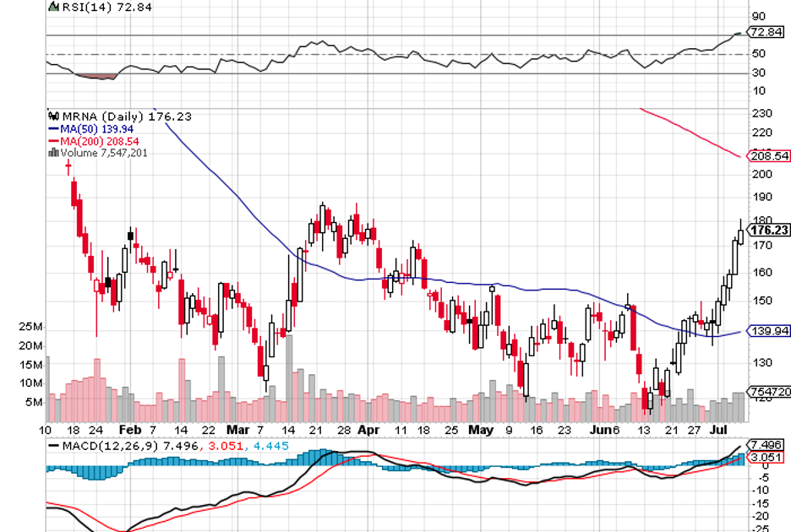The width and height of the screenshot is (791, 532).
Task: Click the 176.23 last price tag on the axis
Action: 770,230
